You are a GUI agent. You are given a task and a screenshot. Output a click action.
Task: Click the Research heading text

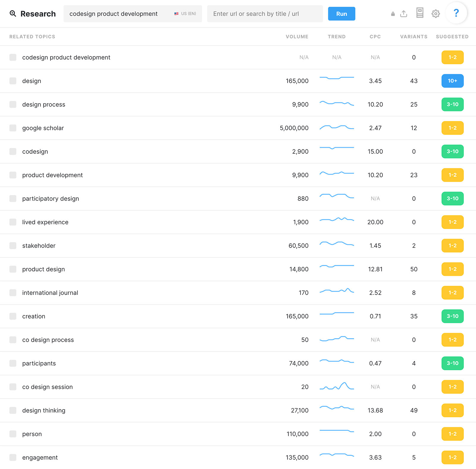click(38, 14)
